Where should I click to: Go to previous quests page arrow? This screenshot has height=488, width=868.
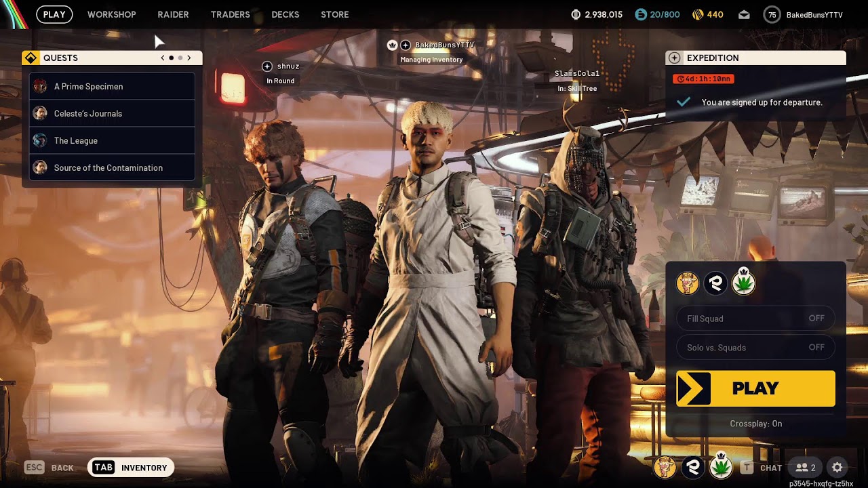click(x=163, y=58)
